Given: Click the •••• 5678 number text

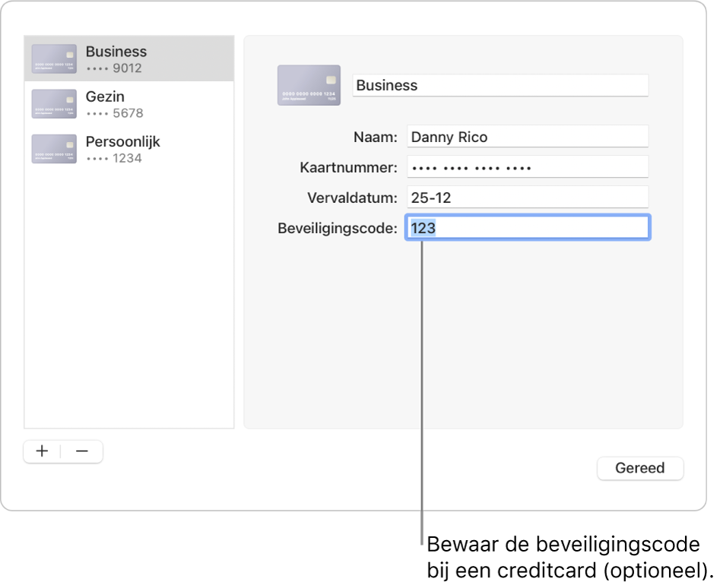Looking at the screenshot, I should tap(115, 113).
